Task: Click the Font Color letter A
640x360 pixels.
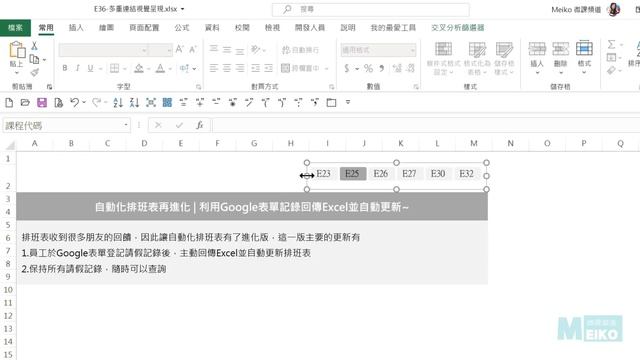Action: coord(160,68)
